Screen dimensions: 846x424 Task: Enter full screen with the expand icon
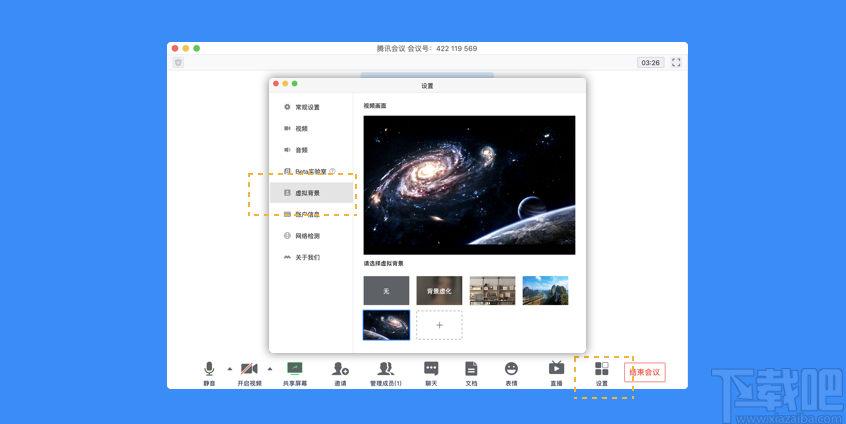(x=676, y=63)
